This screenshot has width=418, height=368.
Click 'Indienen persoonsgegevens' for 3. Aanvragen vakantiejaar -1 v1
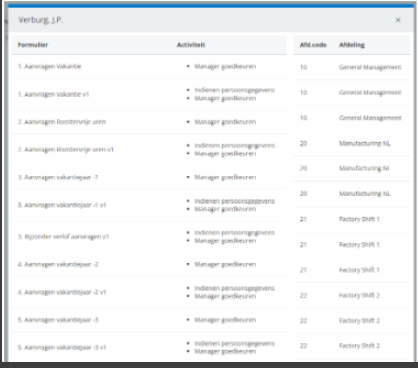(235, 201)
